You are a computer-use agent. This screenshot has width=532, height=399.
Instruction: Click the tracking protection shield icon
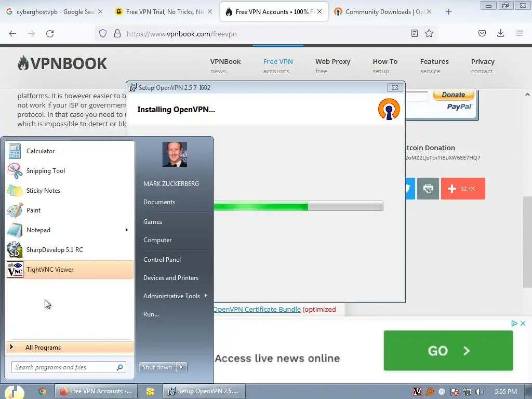pos(103,33)
